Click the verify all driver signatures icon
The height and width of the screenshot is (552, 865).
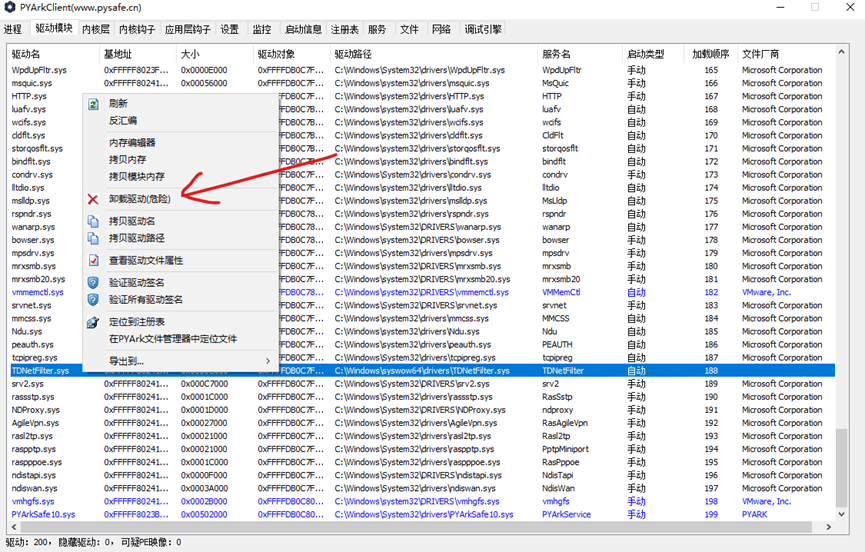93,299
